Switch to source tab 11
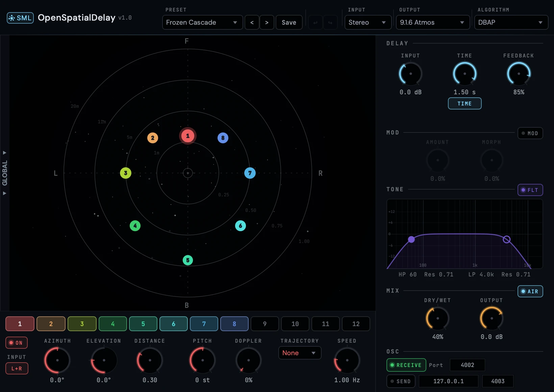 326,324
